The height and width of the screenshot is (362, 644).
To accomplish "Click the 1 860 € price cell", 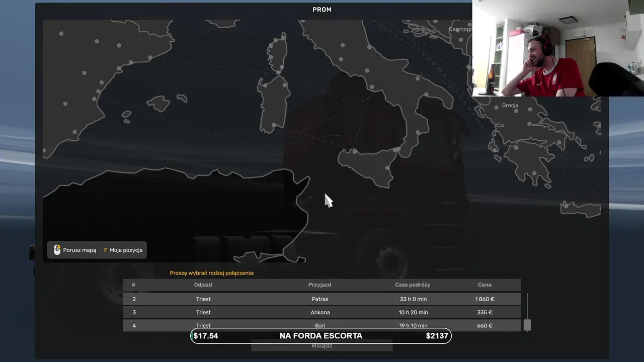I will [485, 299].
